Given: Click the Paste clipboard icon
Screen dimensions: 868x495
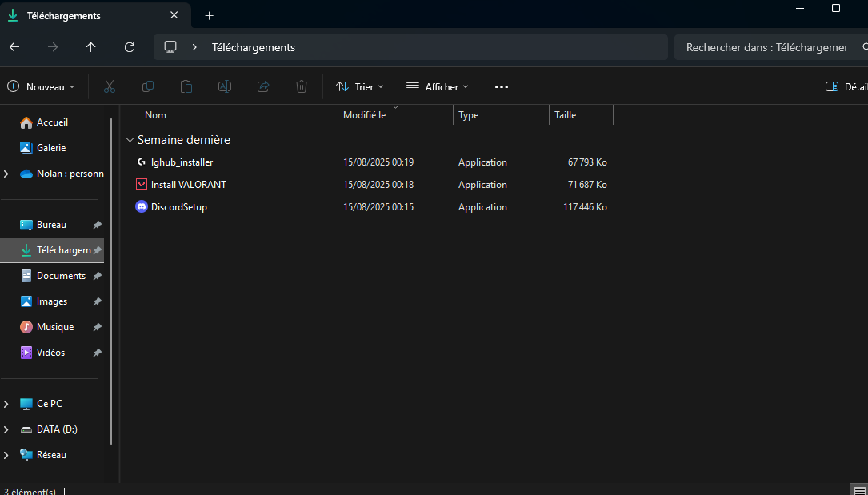Looking at the screenshot, I should click(186, 87).
